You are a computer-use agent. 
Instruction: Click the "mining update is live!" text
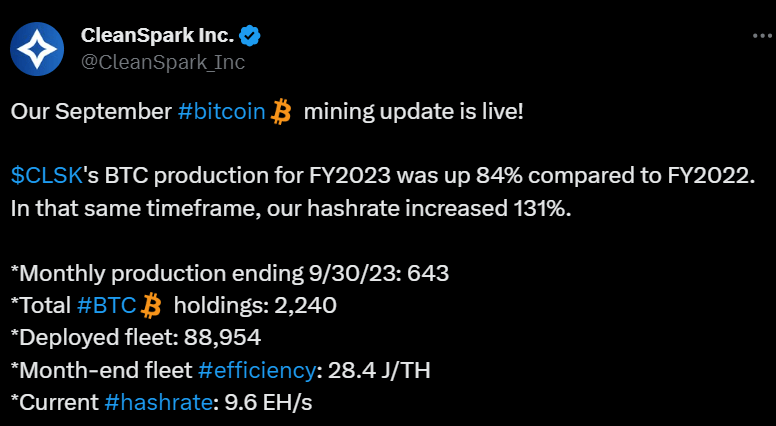tap(413, 112)
